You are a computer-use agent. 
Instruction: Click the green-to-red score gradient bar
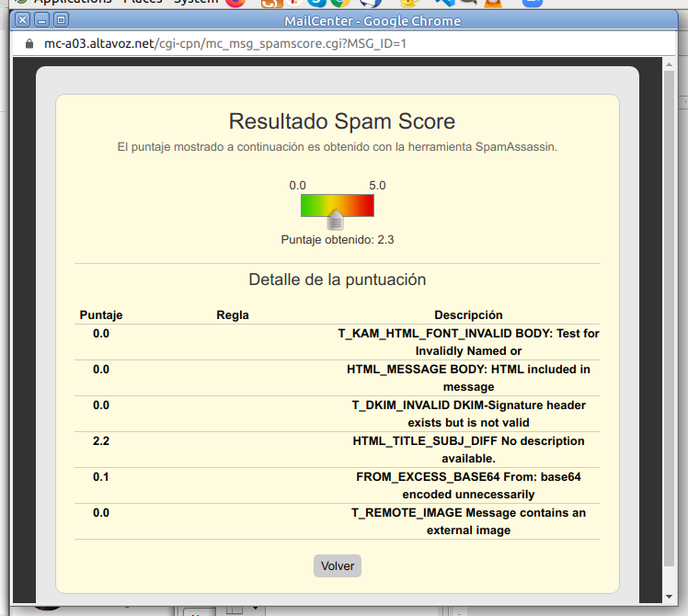pyautogui.click(x=337, y=205)
